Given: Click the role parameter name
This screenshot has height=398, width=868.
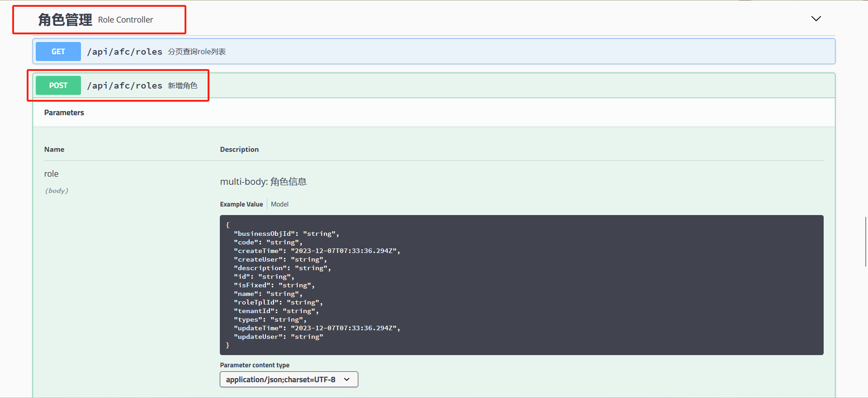Looking at the screenshot, I should (x=51, y=174).
